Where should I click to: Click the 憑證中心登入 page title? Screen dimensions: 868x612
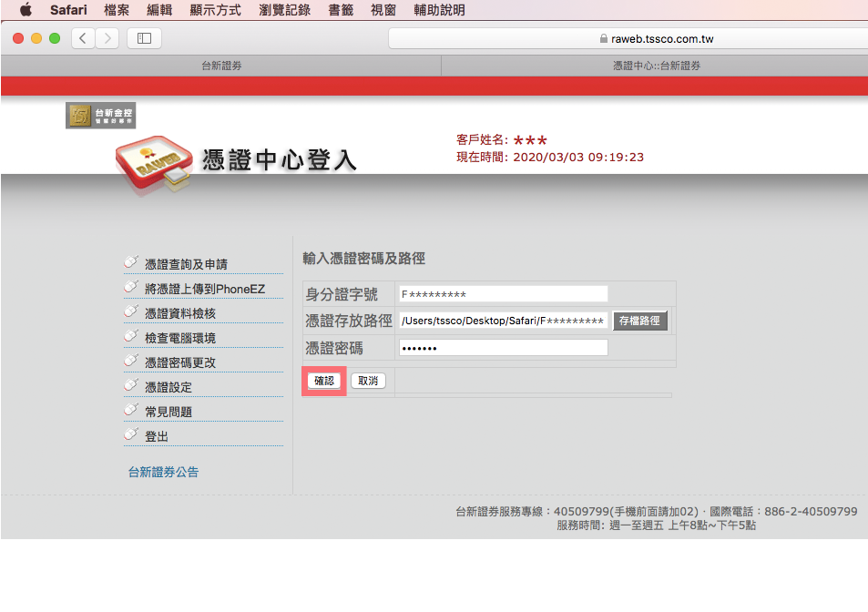(x=279, y=160)
